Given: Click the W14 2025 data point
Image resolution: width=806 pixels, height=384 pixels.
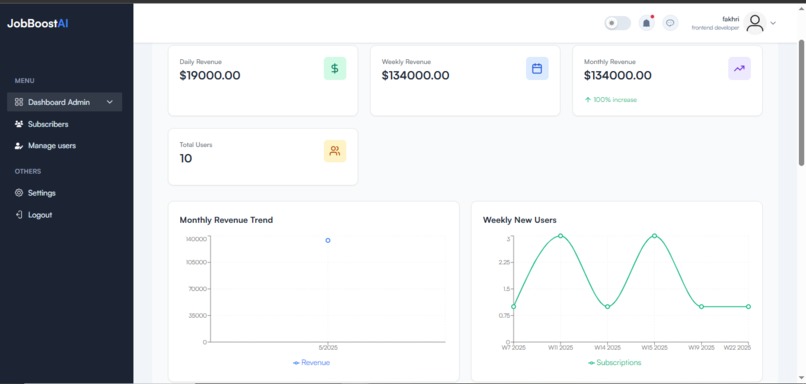Looking at the screenshot, I should 608,306.
